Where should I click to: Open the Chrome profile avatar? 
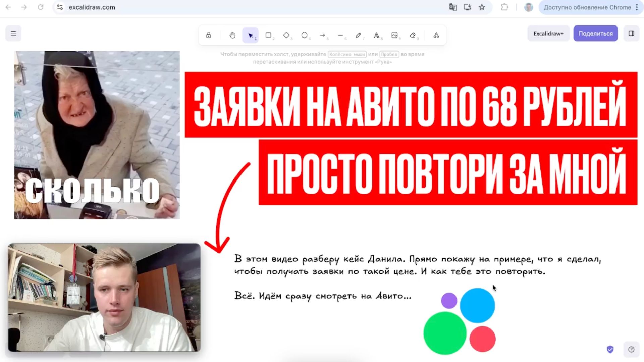(x=529, y=7)
